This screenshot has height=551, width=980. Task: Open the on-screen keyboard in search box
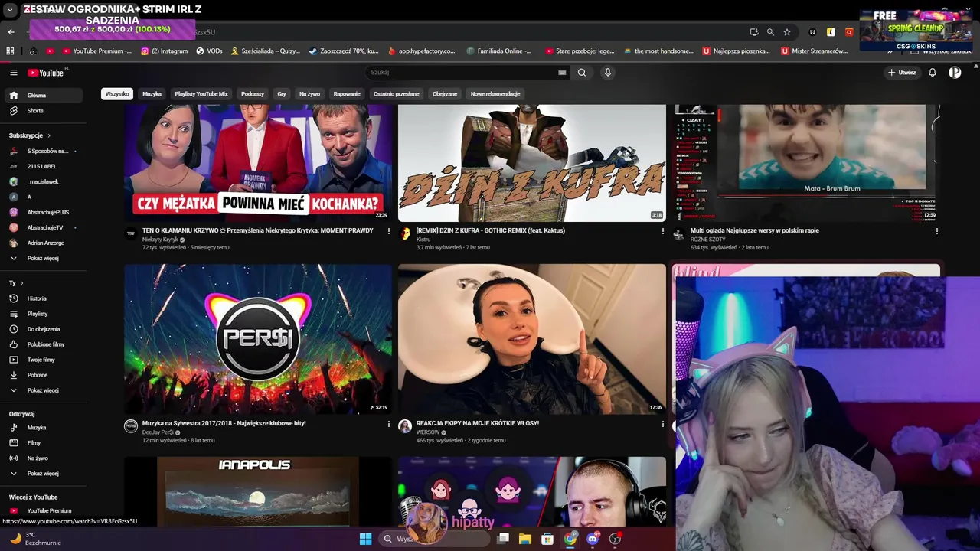tap(562, 73)
